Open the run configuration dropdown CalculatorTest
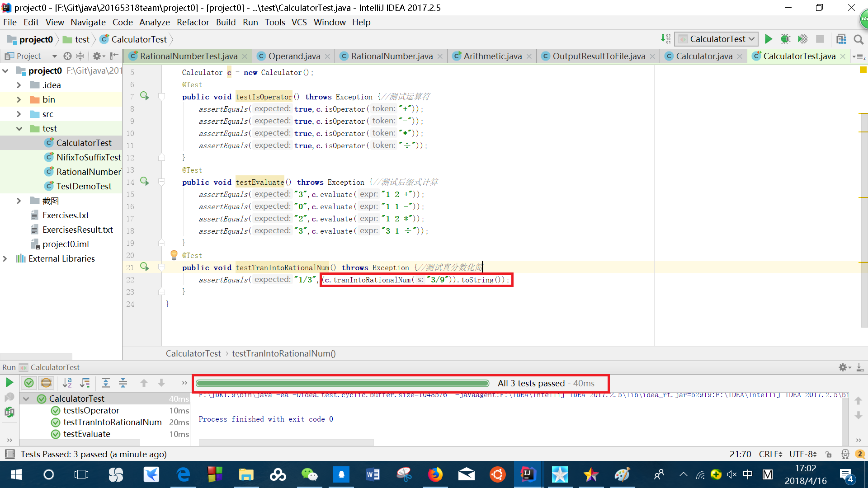868x488 pixels. (x=717, y=39)
